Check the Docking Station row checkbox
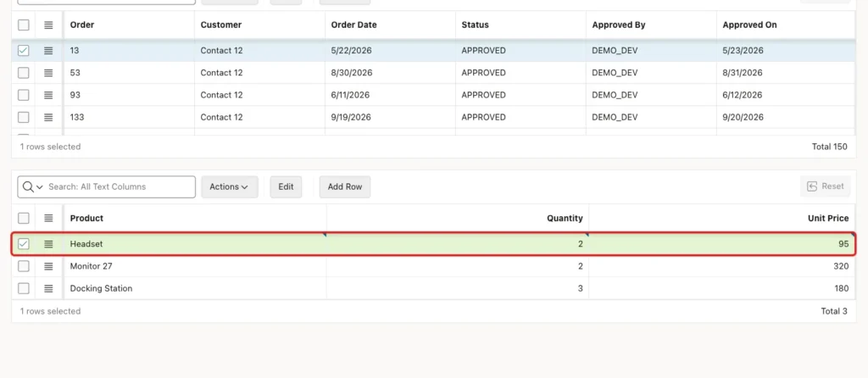The height and width of the screenshot is (378, 868). pos(23,288)
